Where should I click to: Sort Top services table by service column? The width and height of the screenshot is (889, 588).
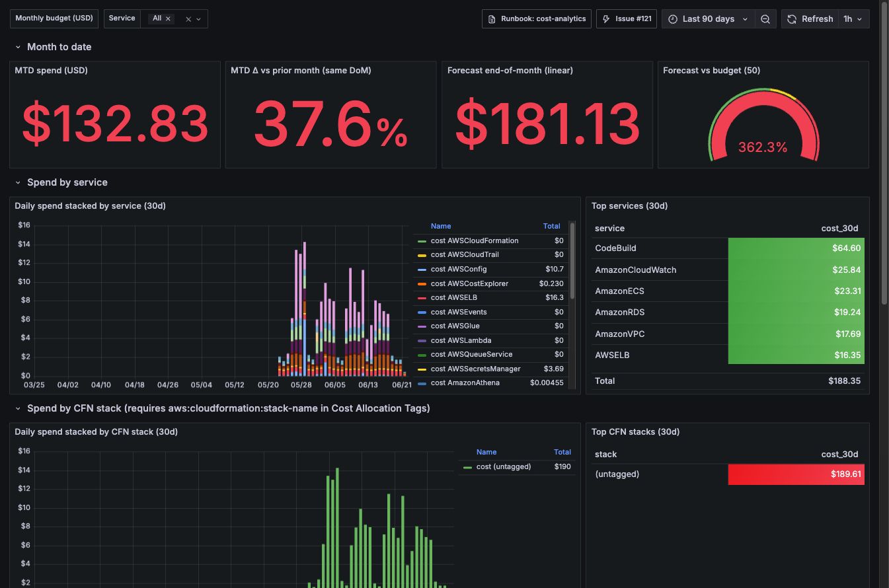tap(609, 228)
